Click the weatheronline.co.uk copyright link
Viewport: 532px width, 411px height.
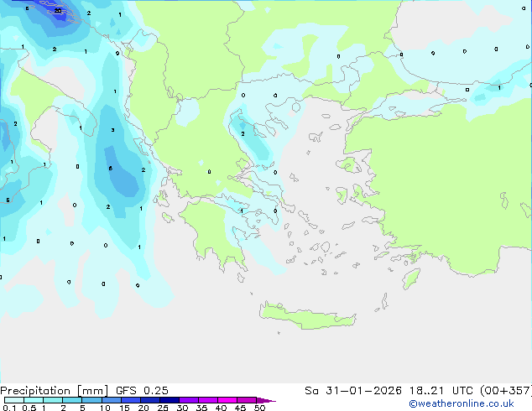[x=462, y=403]
